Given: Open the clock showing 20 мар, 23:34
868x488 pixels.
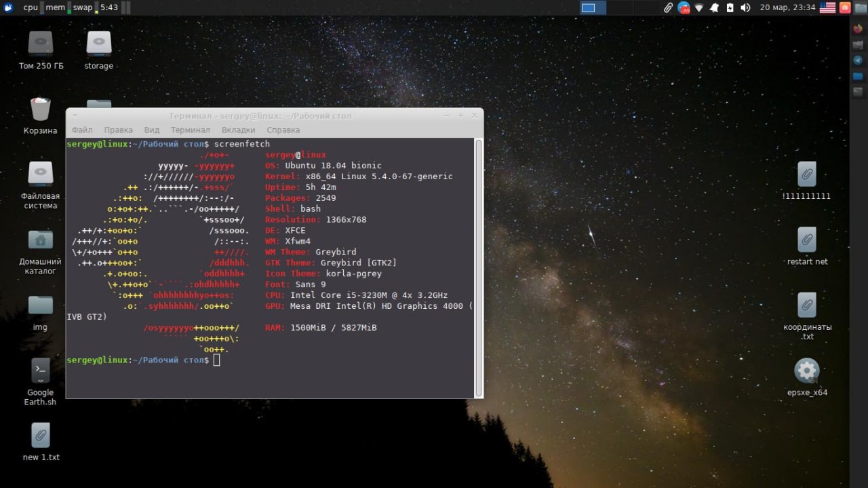Looking at the screenshot, I should (787, 7).
